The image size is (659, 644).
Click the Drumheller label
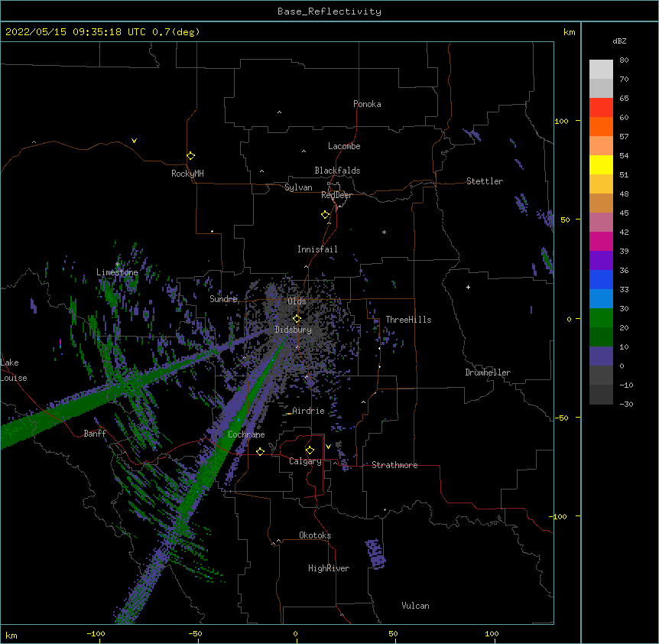pyautogui.click(x=488, y=372)
